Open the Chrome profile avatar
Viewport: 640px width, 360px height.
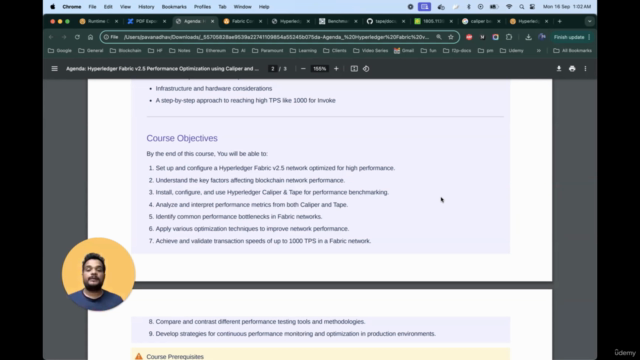542,37
